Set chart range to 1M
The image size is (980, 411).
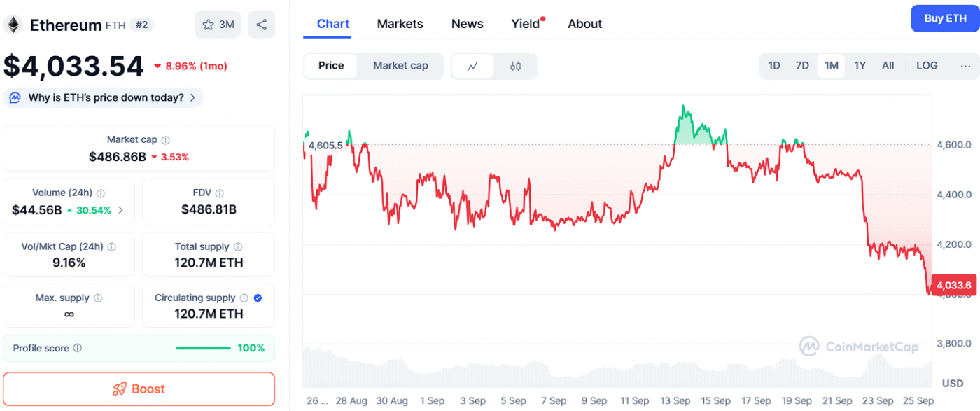(x=831, y=66)
